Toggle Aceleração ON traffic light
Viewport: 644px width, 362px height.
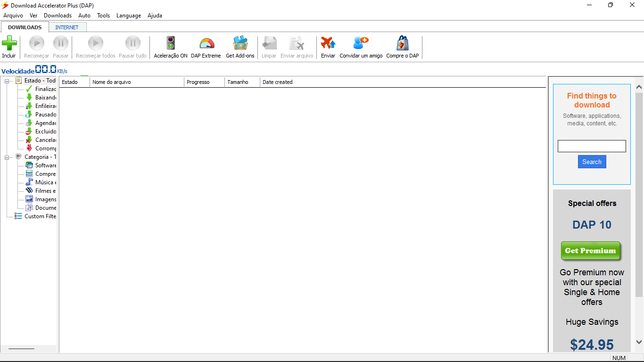click(170, 44)
